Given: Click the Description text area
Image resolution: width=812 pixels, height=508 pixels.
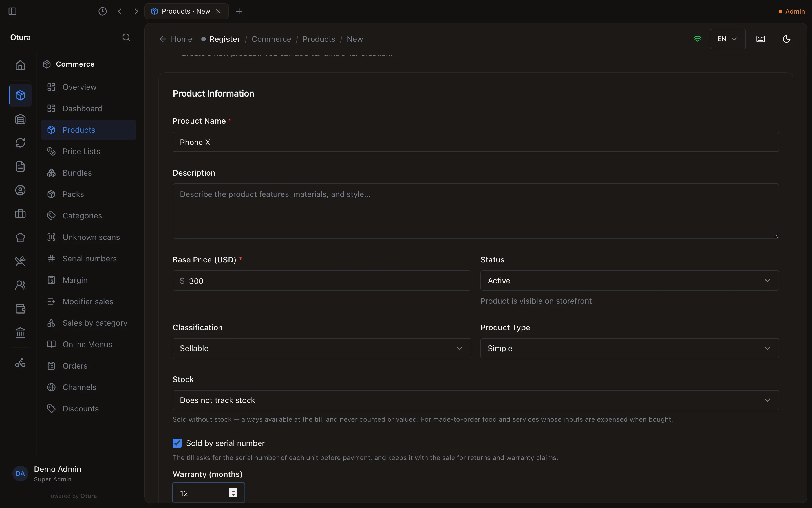Looking at the screenshot, I should (475, 211).
